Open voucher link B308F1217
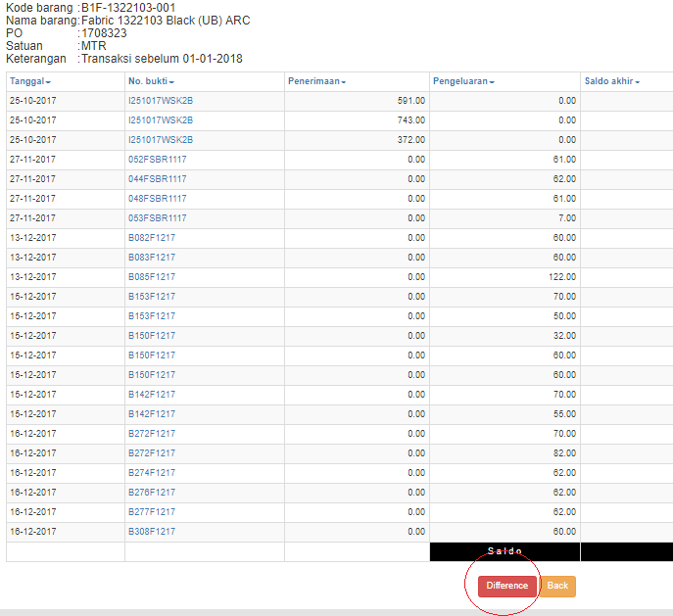 pyautogui.click(x=152, y=532)
